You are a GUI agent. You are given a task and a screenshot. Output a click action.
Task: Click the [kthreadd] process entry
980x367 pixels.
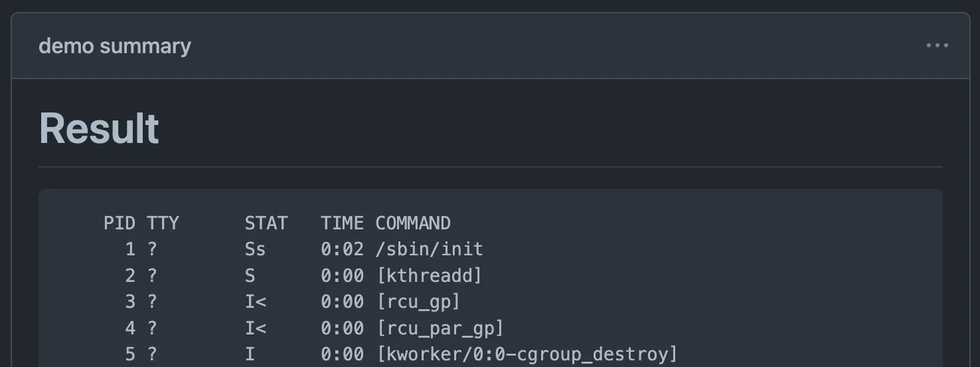coord(429,275)
